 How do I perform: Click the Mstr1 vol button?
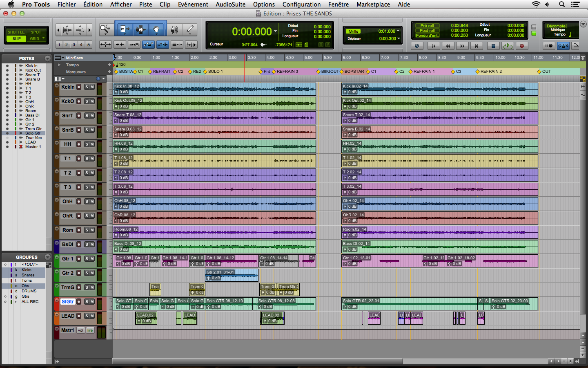pos(80,330)
